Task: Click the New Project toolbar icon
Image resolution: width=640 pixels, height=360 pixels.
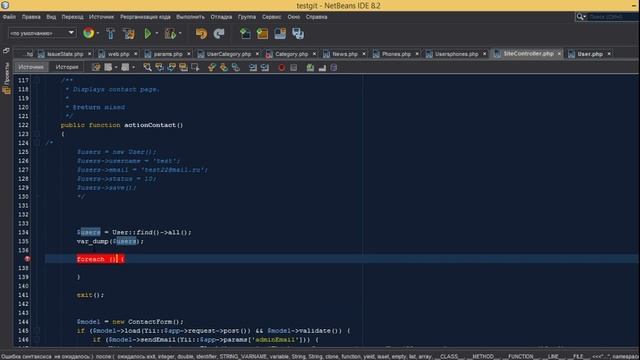Action: (x=262, y=33)
